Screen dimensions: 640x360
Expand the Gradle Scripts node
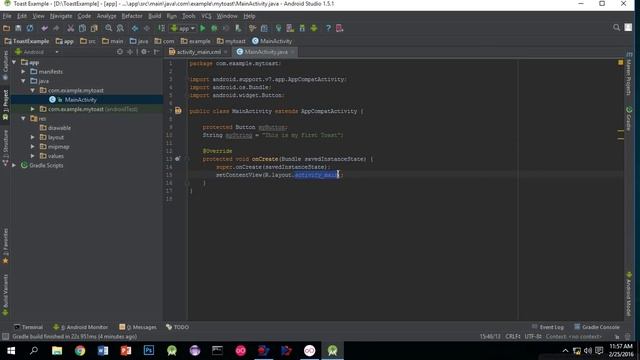(x=14, y=165)
